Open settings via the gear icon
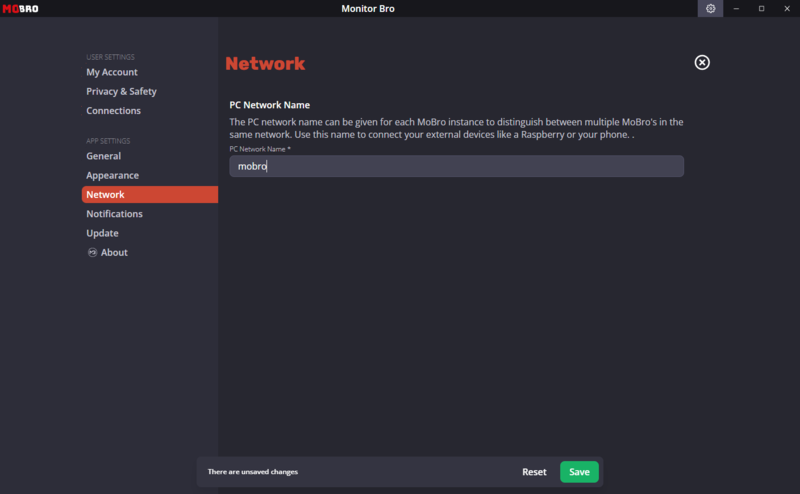 (710, 9)
